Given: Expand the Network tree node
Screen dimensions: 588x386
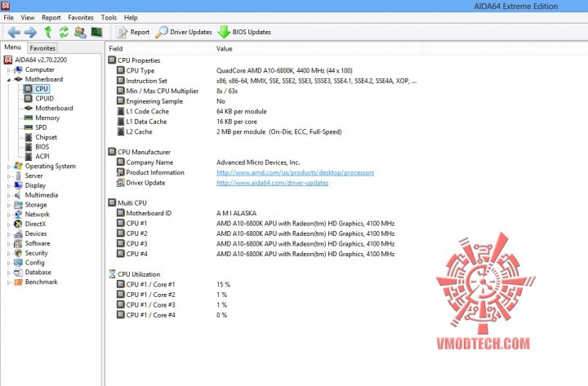Looking at the screenshot, I should [9, 215].
